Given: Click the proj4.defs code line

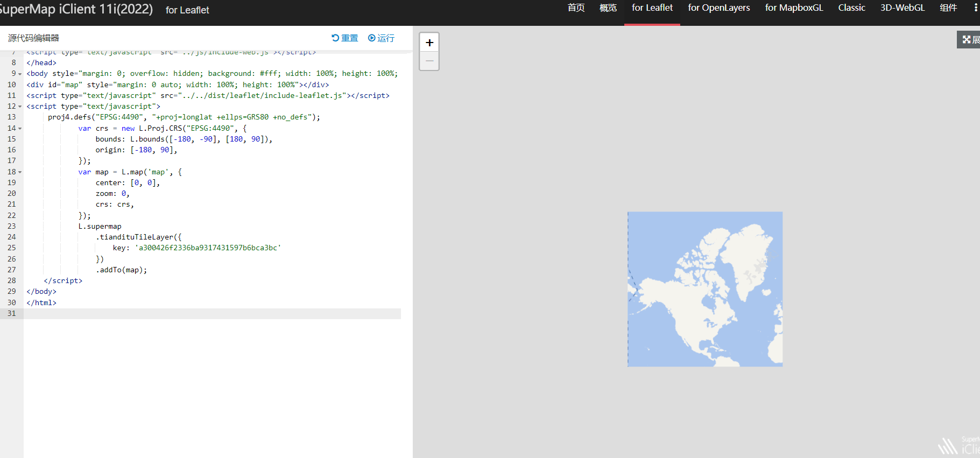Looking at the screenshot, I should 184,117.
